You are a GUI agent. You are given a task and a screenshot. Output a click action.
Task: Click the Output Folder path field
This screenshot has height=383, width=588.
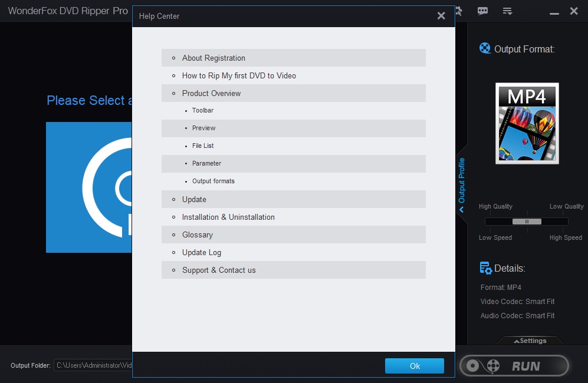(x=93, y=365)
